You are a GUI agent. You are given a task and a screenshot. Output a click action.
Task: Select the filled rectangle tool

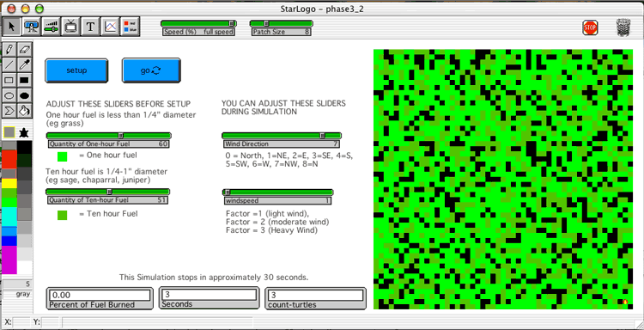tap(25, 80)
